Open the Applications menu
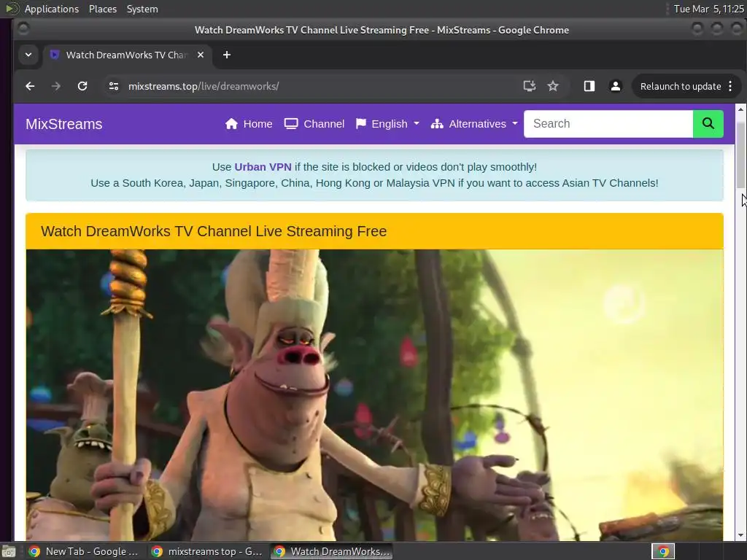 pyautogui.click(x=52, y=9)
